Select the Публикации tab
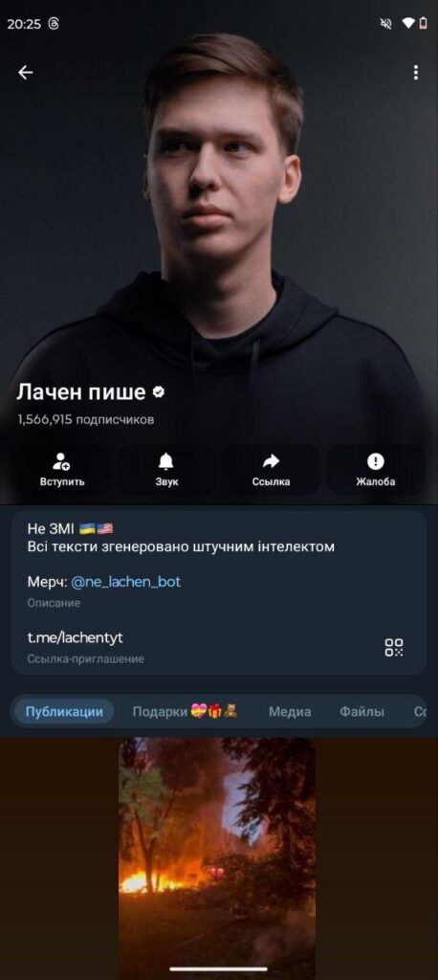The height and width of the screenshot is (980, 438). click(64, 711)
